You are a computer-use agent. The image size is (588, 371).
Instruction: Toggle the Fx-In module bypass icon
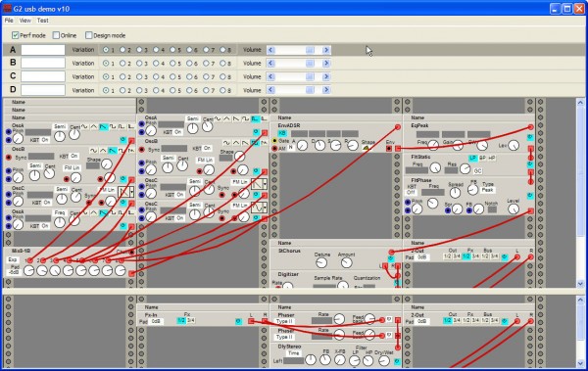click(238, 321)
